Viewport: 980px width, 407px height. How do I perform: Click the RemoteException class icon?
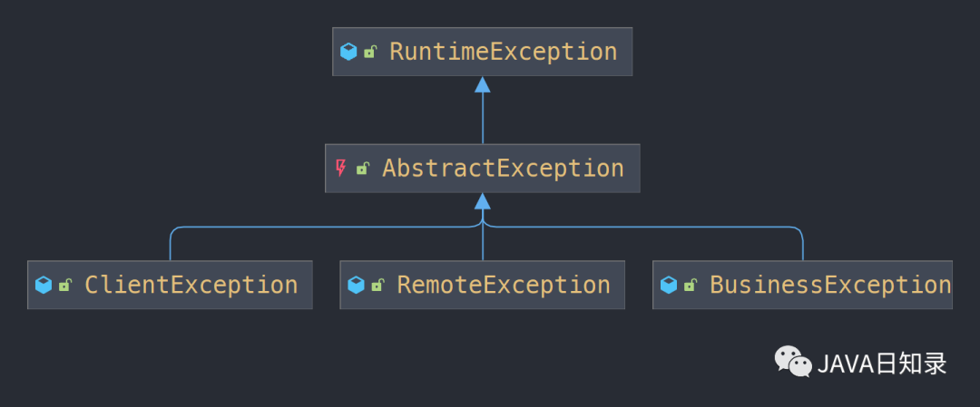(x=356, y=286)
